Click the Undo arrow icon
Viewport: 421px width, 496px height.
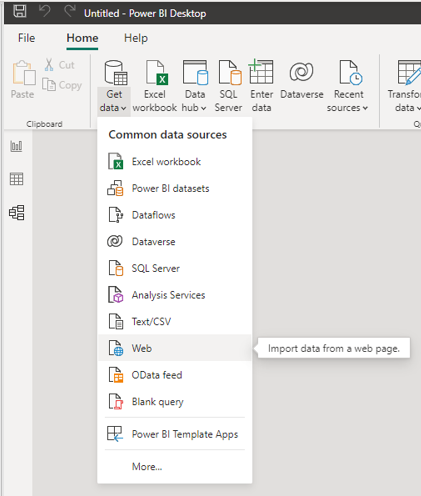pos(44,11)
